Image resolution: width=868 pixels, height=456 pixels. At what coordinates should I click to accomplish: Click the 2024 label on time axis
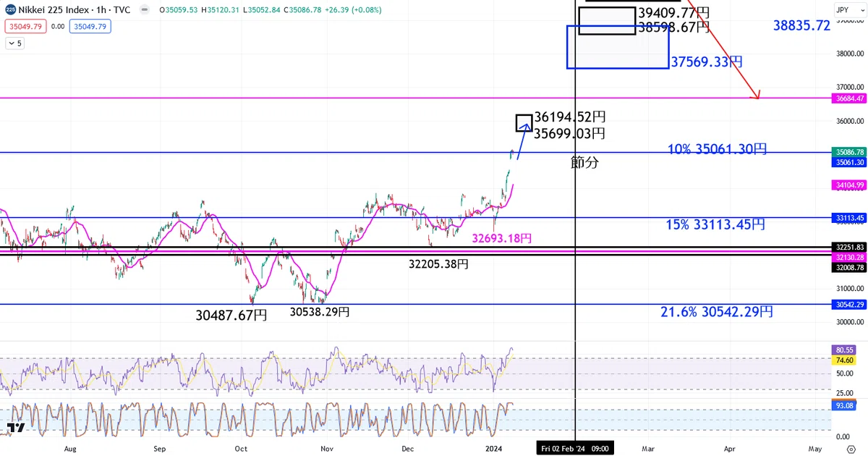pos(495,449)
